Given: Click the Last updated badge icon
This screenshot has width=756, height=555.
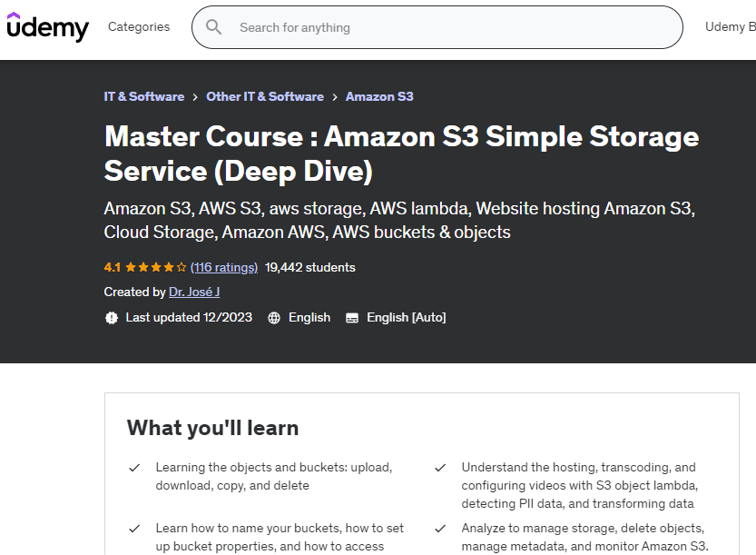Looking at the screenshot, I should click(112, 318).
